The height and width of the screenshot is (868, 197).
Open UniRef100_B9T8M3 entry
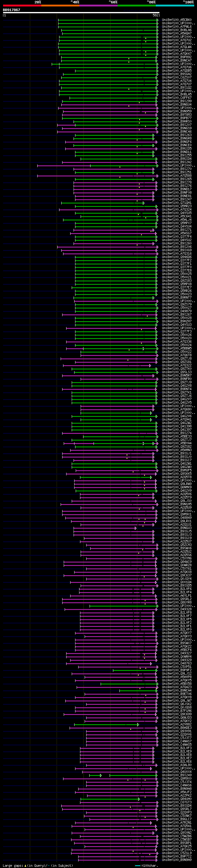pyautogui.click(x=176, y=115)
